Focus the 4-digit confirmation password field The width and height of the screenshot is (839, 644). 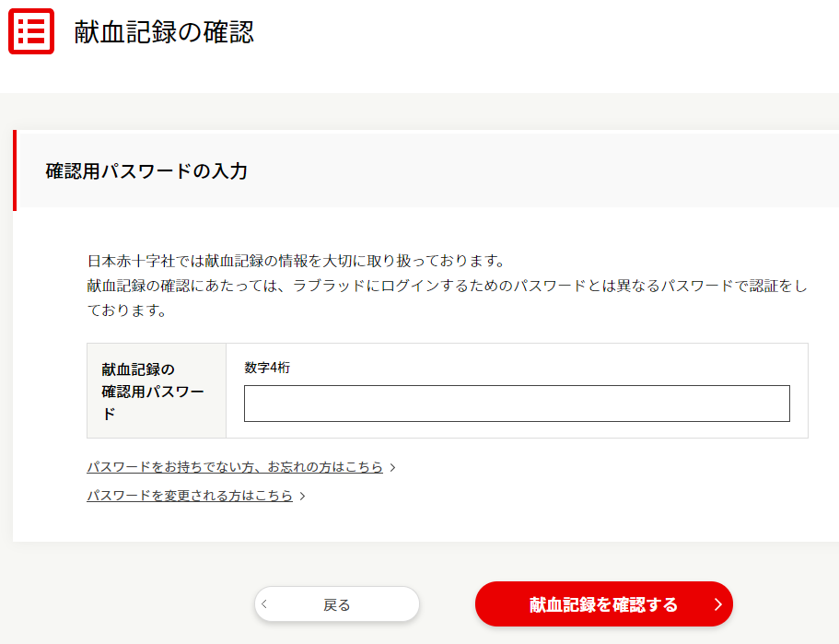517,404
